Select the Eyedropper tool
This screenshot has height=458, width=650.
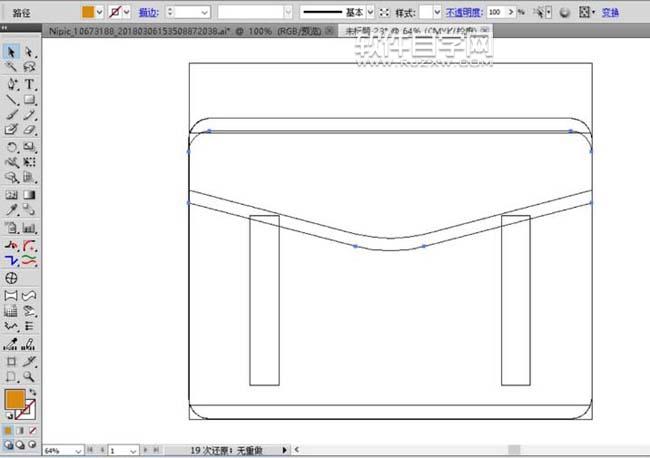click(x=12, y=211)
